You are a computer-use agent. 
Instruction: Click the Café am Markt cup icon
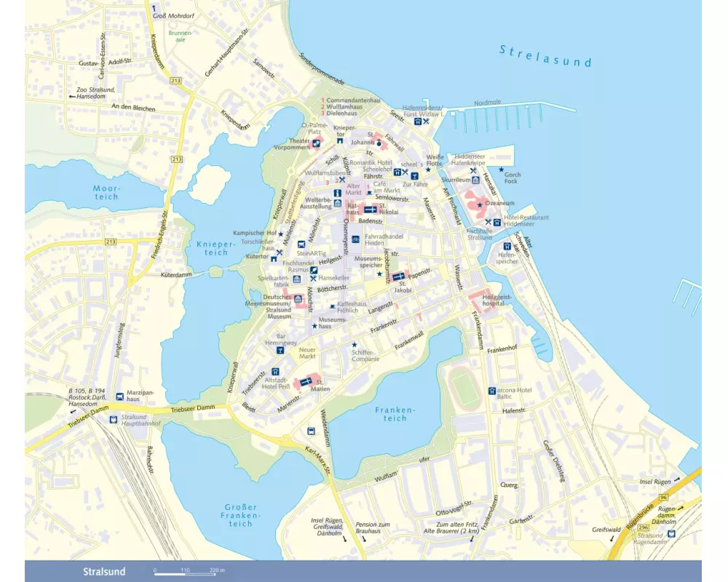click(x=369, y=192)
